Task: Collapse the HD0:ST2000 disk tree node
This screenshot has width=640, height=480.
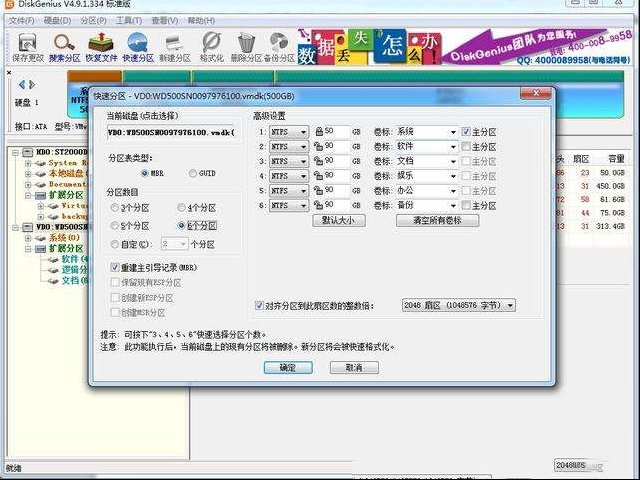Action: click(x=15, y=153)
